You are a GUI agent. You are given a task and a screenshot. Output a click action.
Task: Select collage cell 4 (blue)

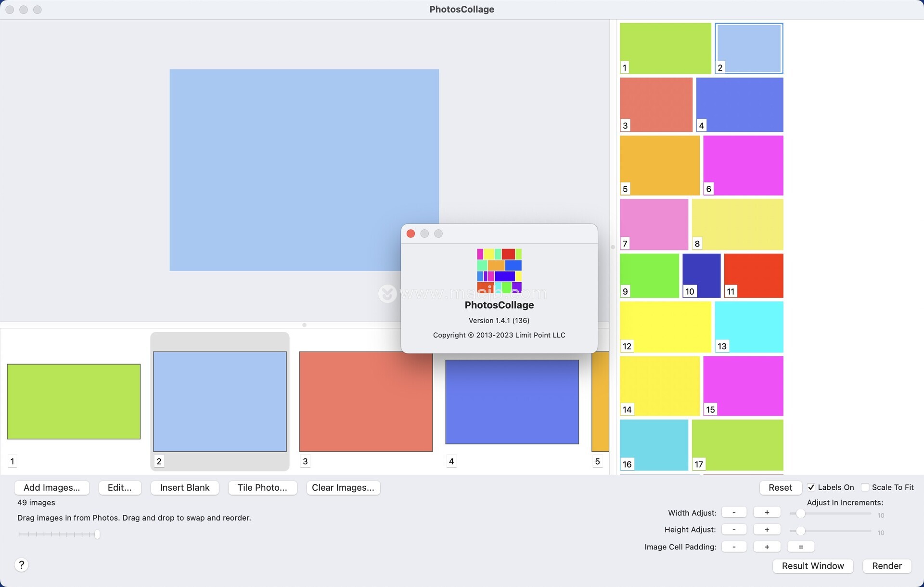click(x=740, y=104)
